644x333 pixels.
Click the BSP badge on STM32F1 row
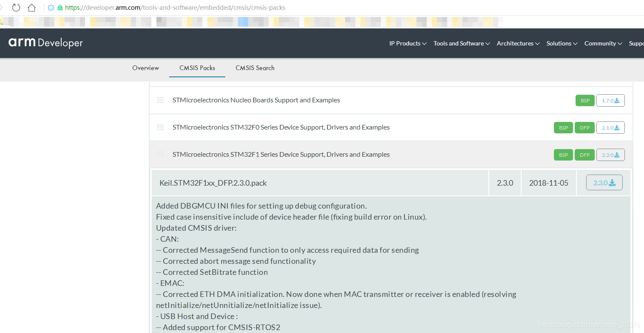[x=563, y=155]
